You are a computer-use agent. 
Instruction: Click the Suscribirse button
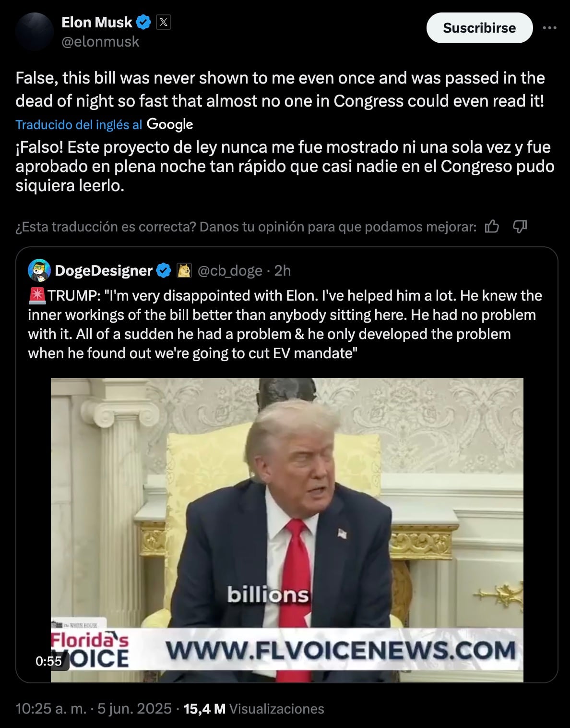point(479,28)
